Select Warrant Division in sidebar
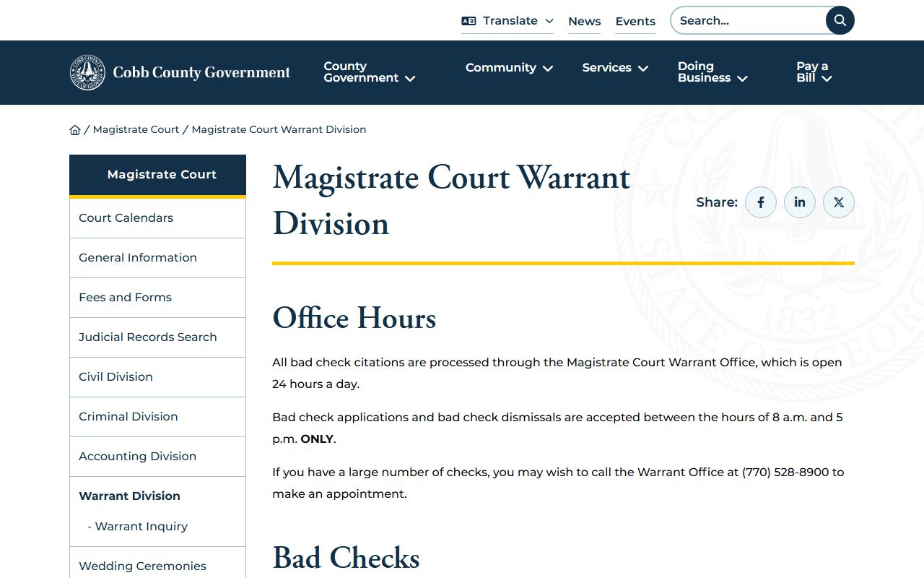The width and height of the screenshot is (924, 578). [129, 496]
